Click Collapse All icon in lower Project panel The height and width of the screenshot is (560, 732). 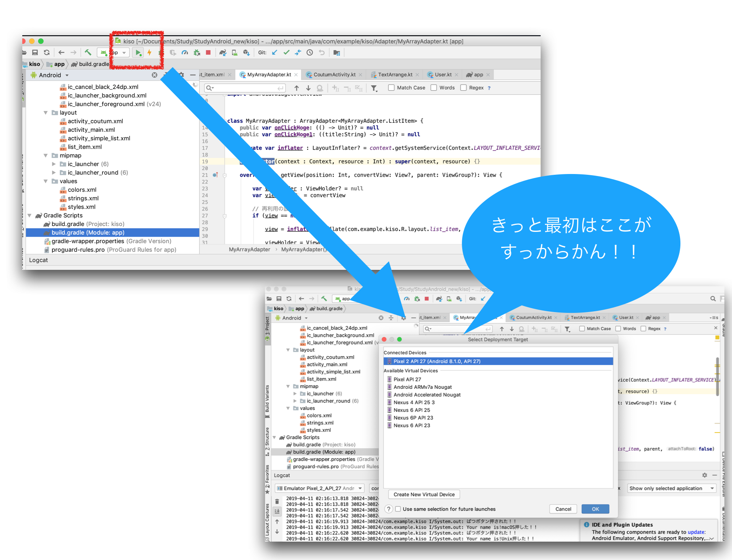[391, 318]
